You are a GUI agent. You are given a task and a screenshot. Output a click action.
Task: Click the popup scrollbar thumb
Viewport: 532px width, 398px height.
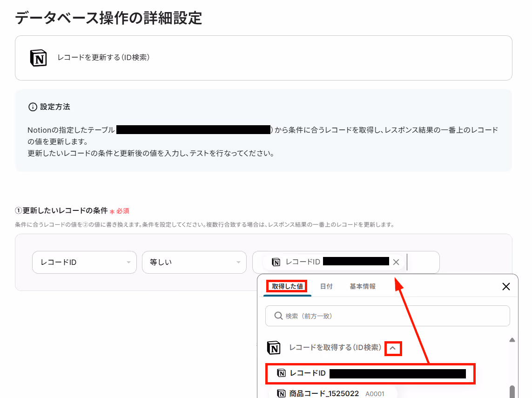click(x=512, y=391)
